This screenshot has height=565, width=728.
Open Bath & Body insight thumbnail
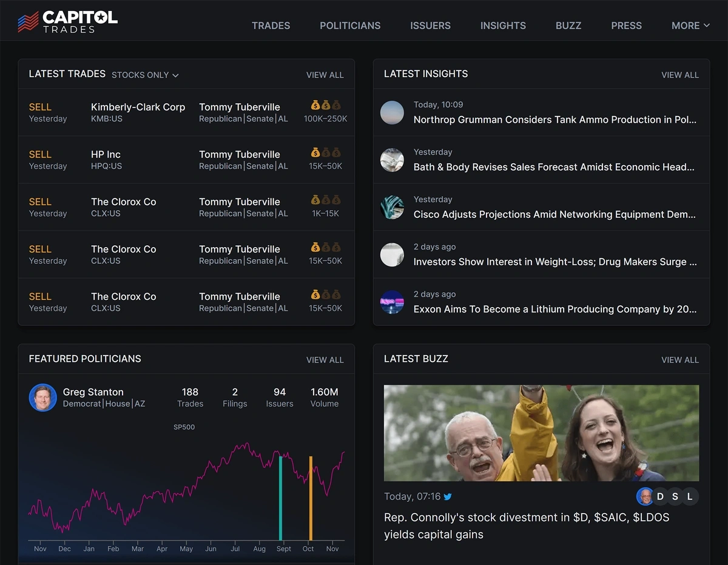click(x=392, y=160)
